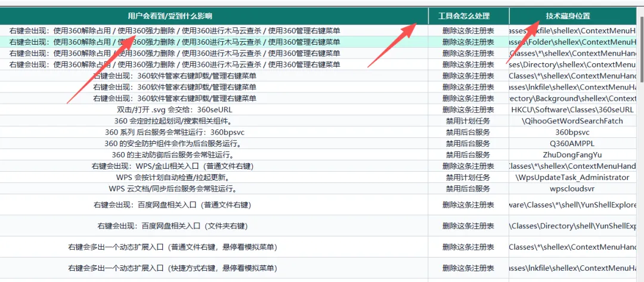The image size is (644, 282).
Task: Click the Background\shellex\Context path cell
Action: click(573, 98)
